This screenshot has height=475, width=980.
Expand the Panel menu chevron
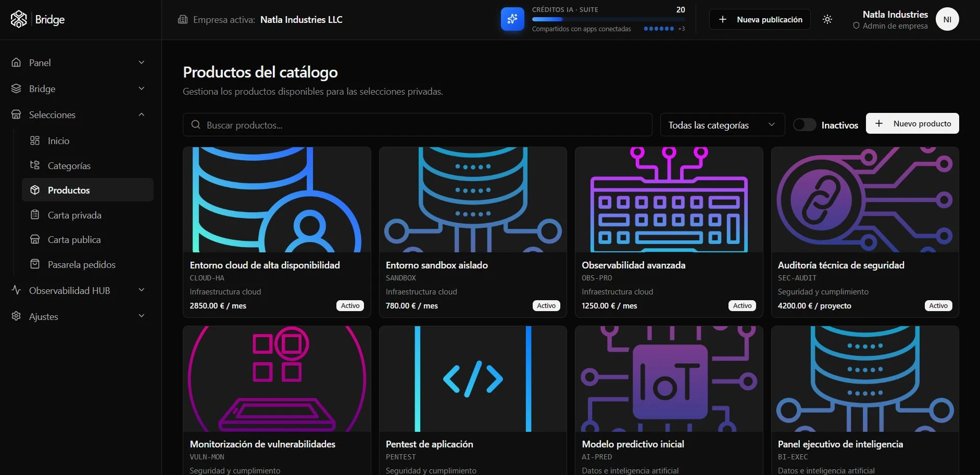[x=141, y=62]
